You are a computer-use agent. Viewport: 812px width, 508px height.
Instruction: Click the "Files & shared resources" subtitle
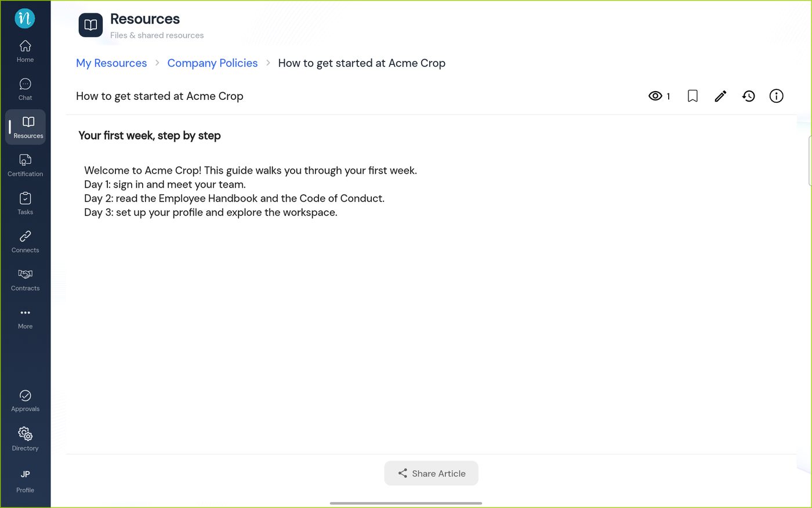tap(157, 35)
